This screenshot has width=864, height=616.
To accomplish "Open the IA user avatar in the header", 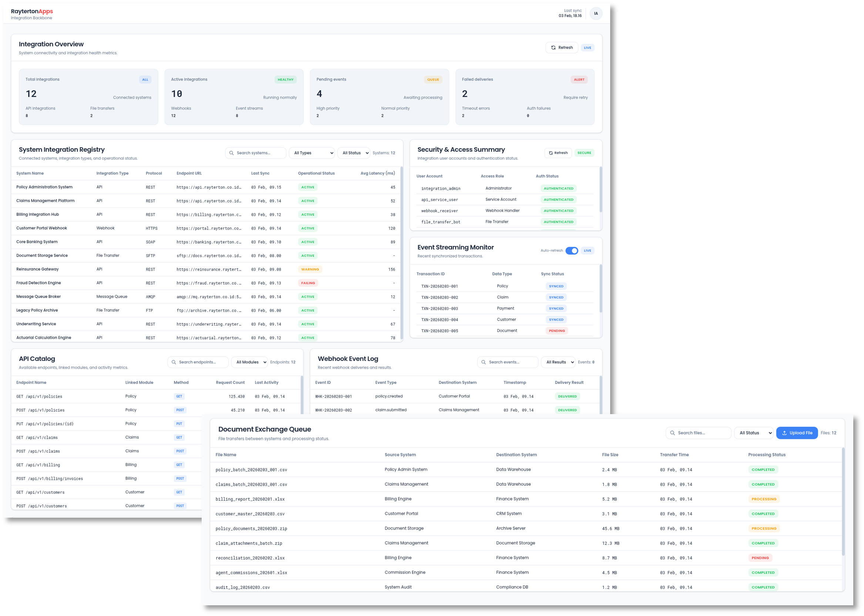I will (596, 13).
